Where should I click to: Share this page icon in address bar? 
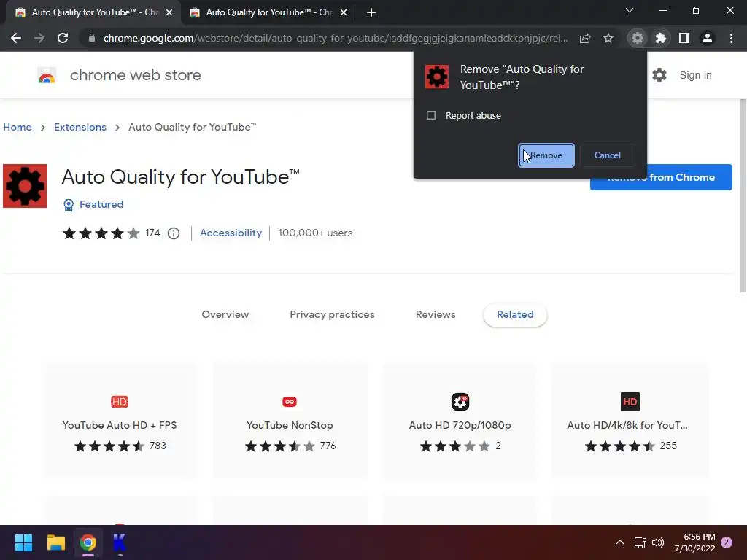coord(585,38)
